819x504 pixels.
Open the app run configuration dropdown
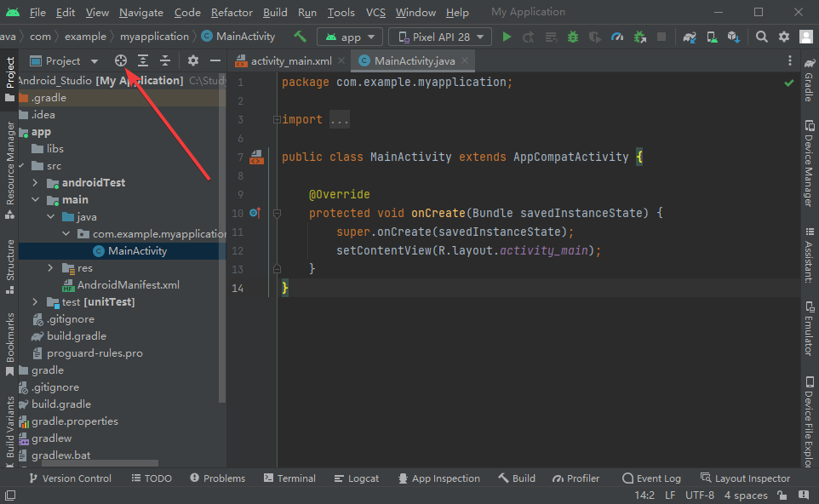pos(350,37)
